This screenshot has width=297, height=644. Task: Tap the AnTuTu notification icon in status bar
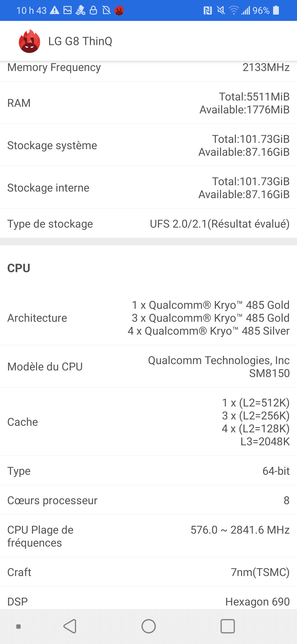[x=119, y=10]
